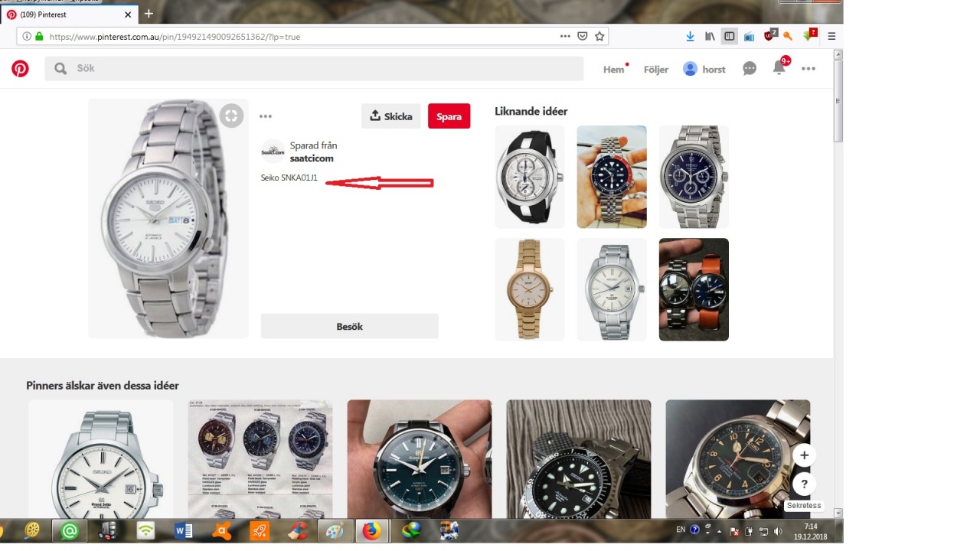Expand the header three-dot more menu
The width and height of the screenshot is (980, 551).
tap(808, 69)
